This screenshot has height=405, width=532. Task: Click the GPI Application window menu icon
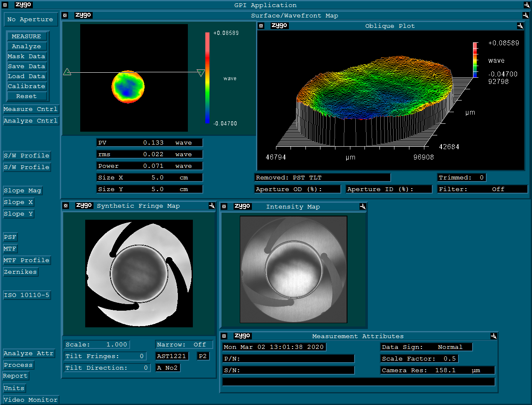[5, 5]
